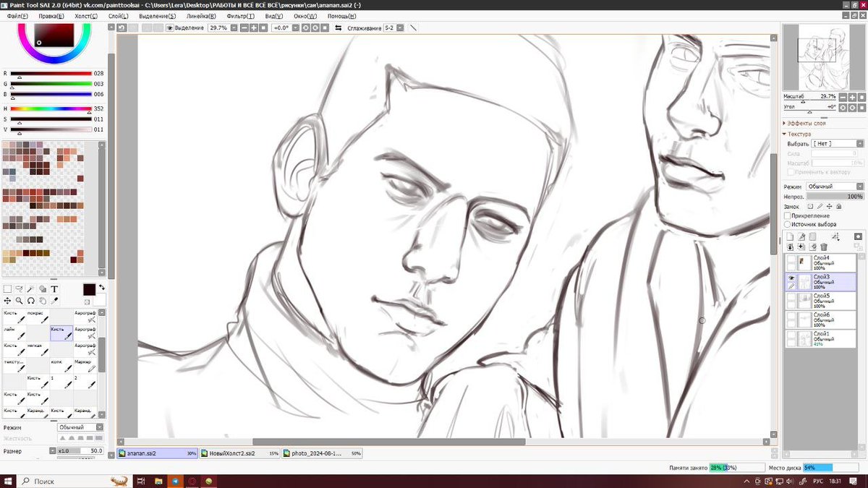Click the navigator thumbnail preview

824,57
